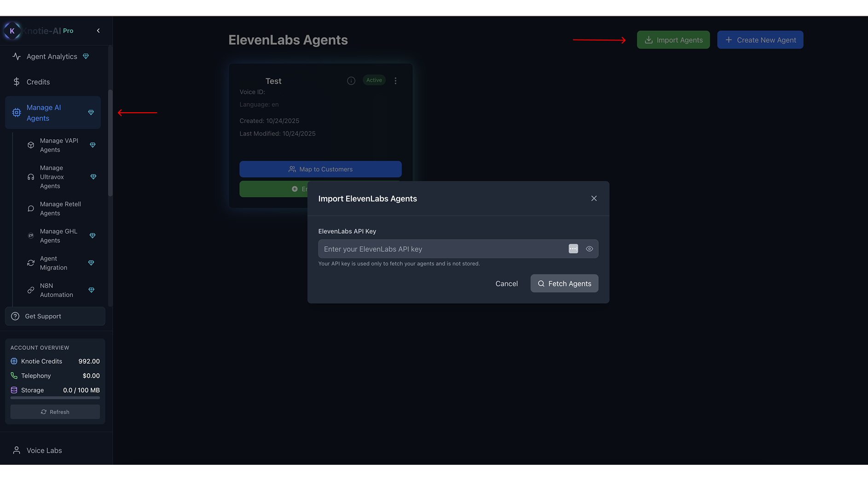
Task: Click the Telephony phone icon
Action: coord(14,376)
